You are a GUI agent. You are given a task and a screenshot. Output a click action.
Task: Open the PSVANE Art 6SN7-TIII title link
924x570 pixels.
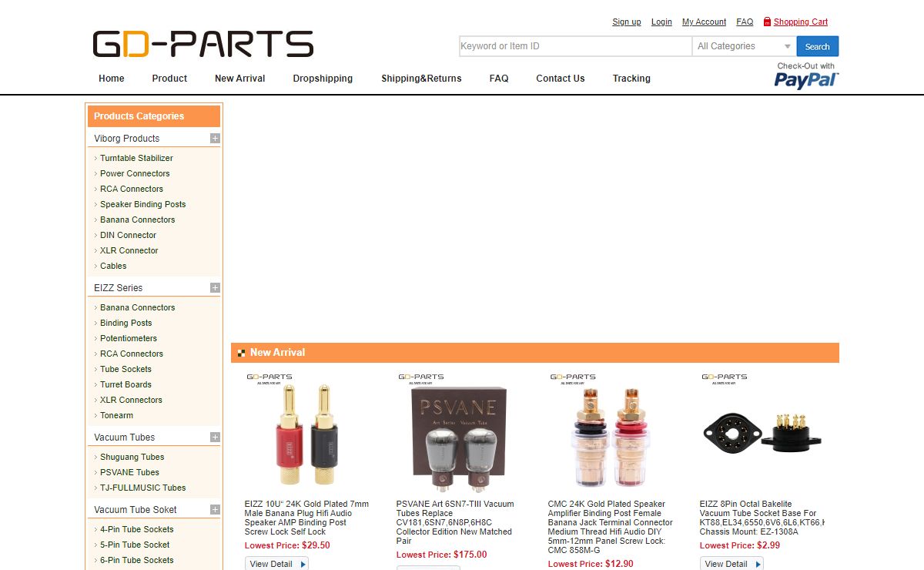pyautogui.click(x=456, y=522)
